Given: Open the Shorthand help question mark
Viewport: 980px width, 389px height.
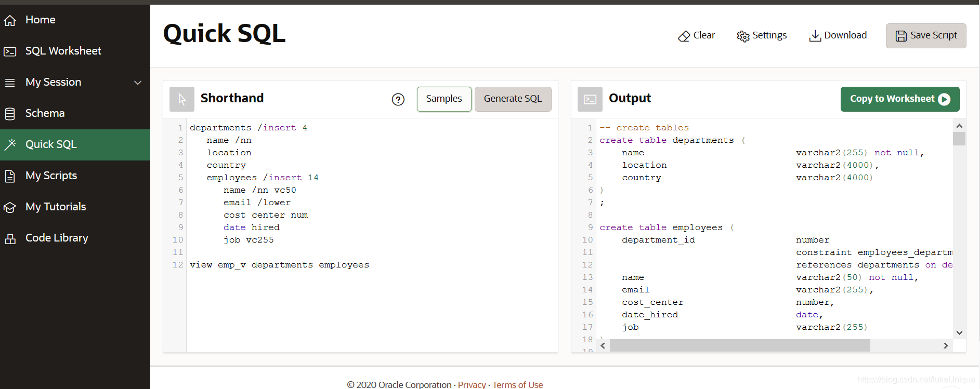Looking at the screenshot, I should coord(398,99).
